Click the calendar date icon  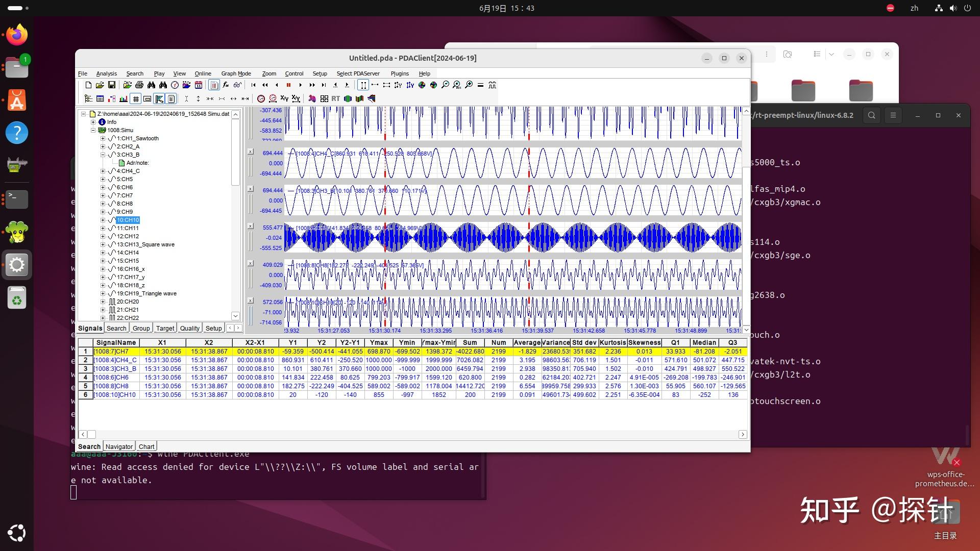(x=199, y=85)
